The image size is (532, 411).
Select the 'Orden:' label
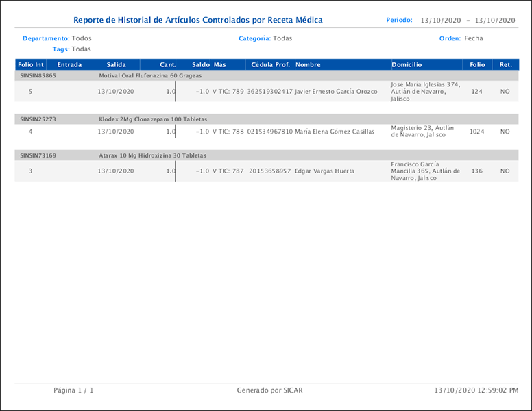450,38
